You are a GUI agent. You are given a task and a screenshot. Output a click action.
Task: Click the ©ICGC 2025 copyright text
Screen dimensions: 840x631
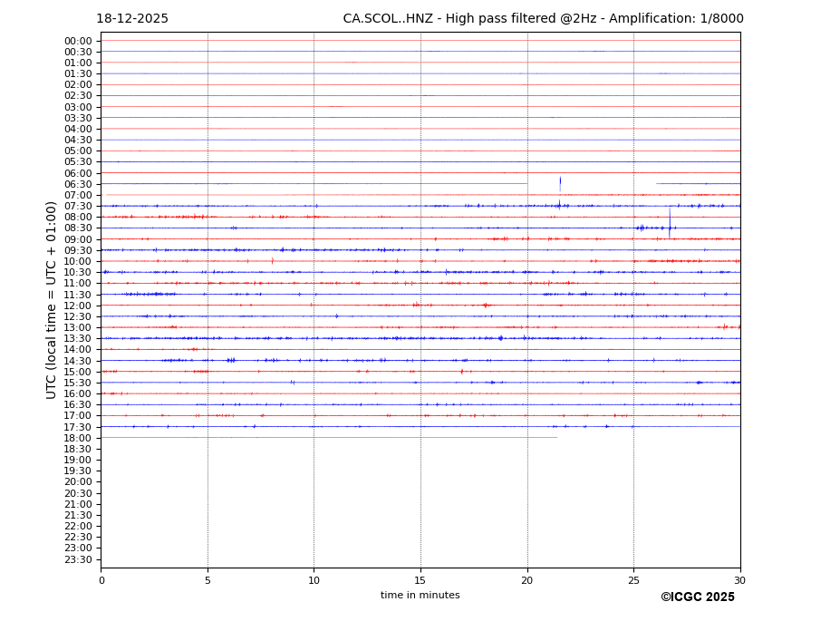(x=697, y=597)
